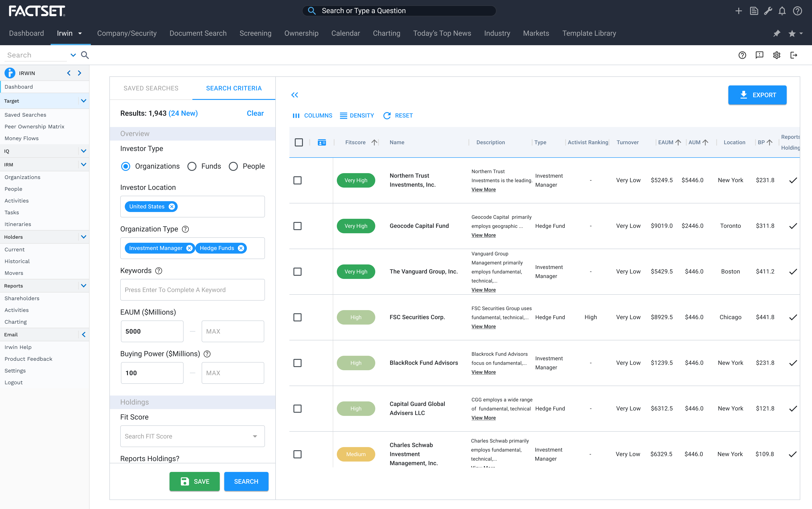Open the Screening menu item
This screenshot has height=509, width=812.
point(255,33)
